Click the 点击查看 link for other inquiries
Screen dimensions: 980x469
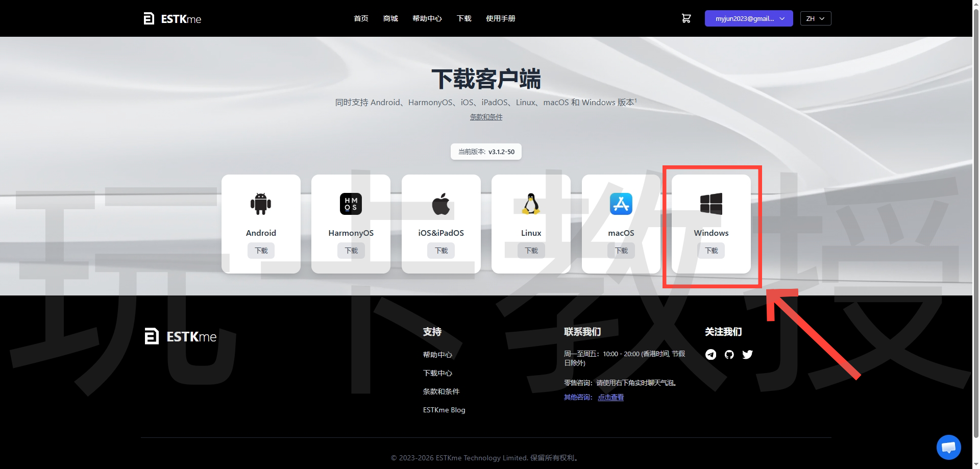(610, 397)
